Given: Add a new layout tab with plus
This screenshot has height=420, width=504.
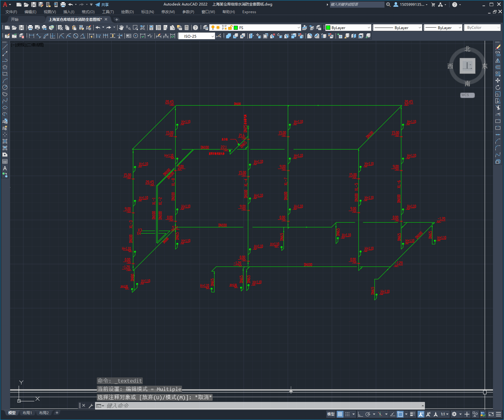Looking at the screenshot, I should pyautogui.click(x=57, y=413).
